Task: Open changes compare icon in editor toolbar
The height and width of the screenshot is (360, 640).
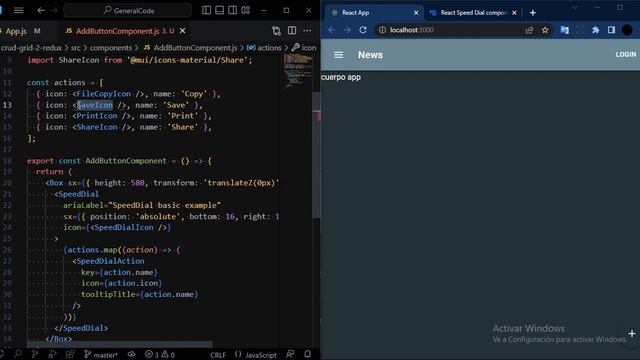Action: (276, 31)
